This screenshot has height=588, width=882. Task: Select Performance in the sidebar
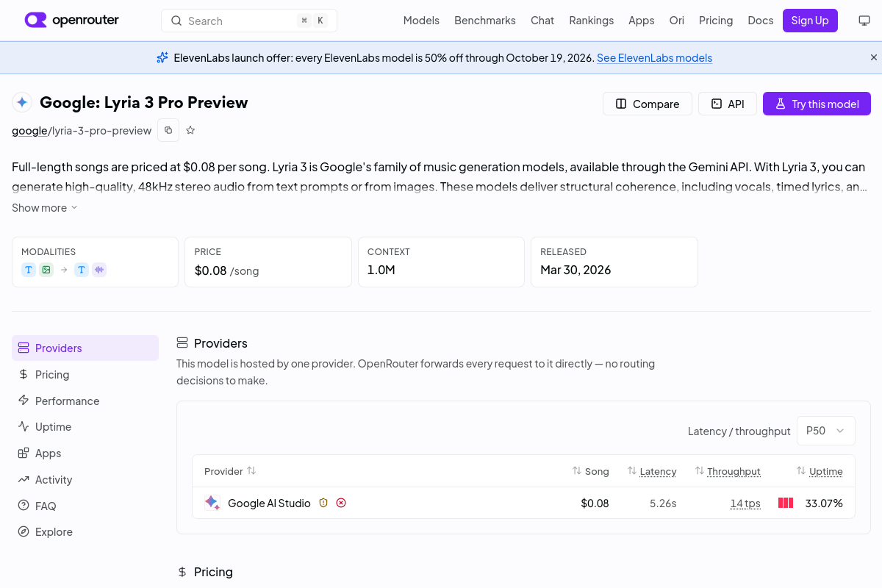click(85, 401)
